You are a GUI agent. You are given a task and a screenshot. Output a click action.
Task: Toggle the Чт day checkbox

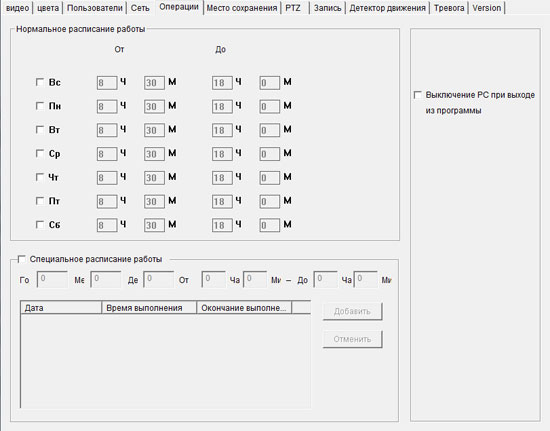tap(40, 177)
